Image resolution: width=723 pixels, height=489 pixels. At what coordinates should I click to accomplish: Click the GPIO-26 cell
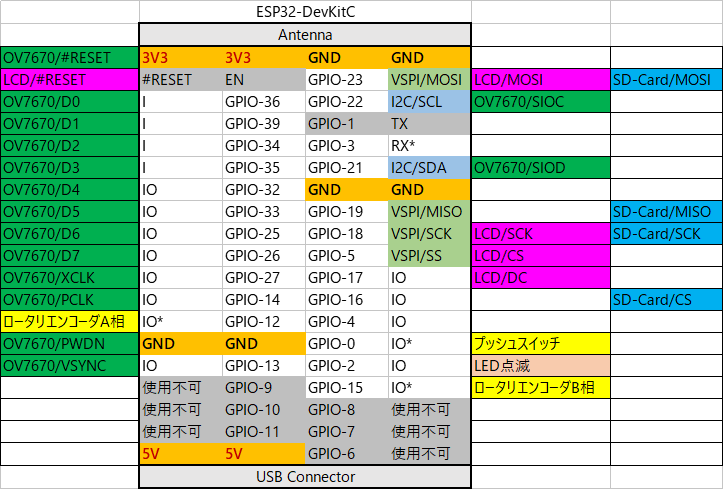click(x=264, y=255)
